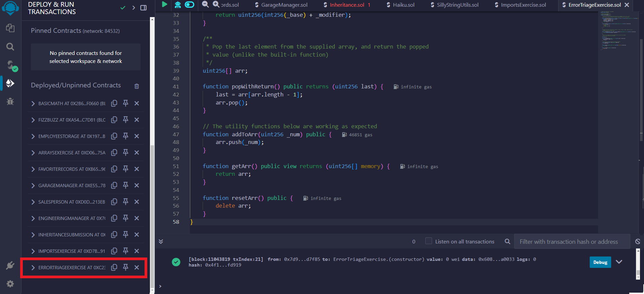Viewport: 644px width, 294px height.
Task: Expand the FIZZBUZZ contract entry
Action: (x=33, y=120)
